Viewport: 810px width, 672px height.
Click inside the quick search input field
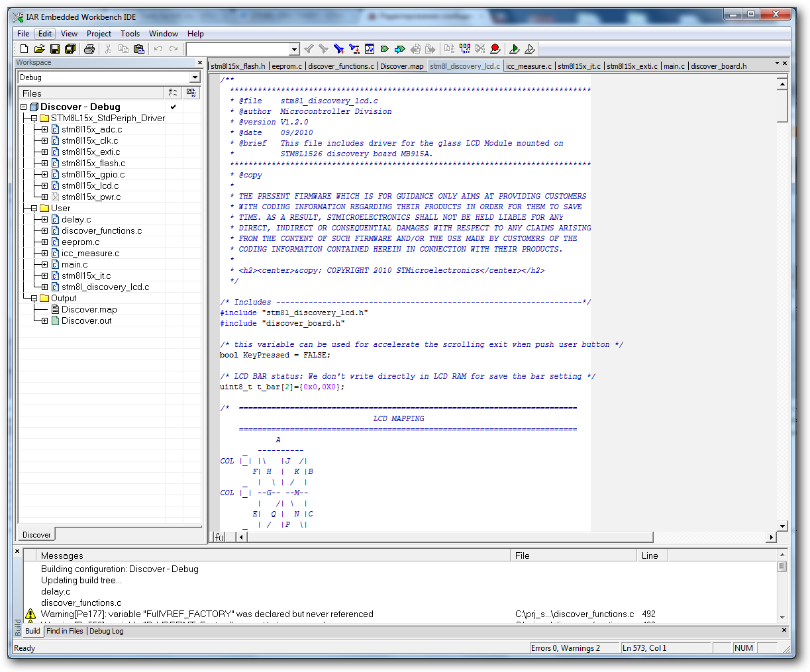coord(238,49)
